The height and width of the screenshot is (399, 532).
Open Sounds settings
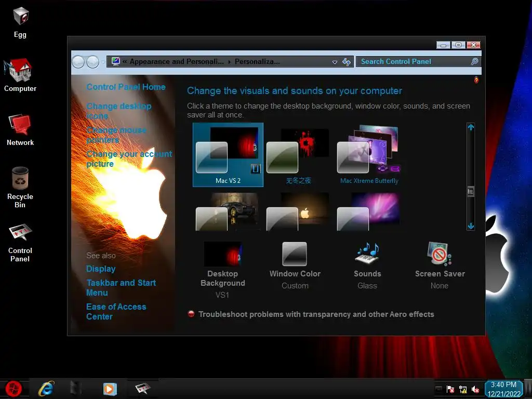(x=367, y=266)
